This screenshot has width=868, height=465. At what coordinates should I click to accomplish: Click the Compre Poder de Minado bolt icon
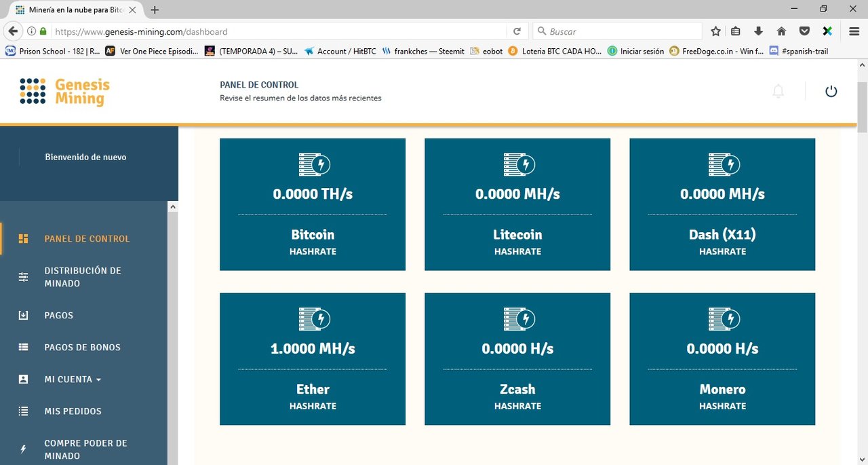coord(24,449)
